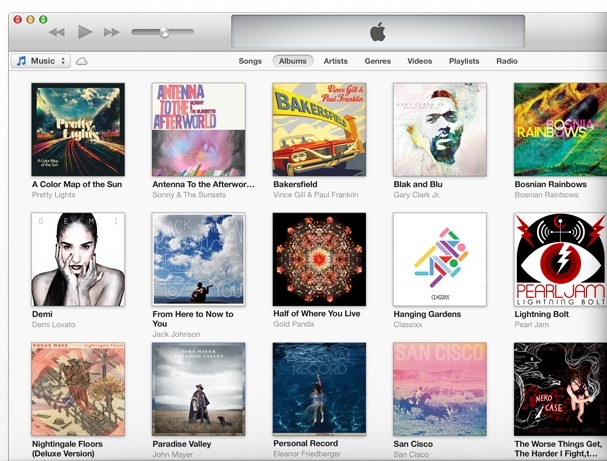
Task: Click the 'A Color Map of the Sun' title
Action: (x=77, y=184)
